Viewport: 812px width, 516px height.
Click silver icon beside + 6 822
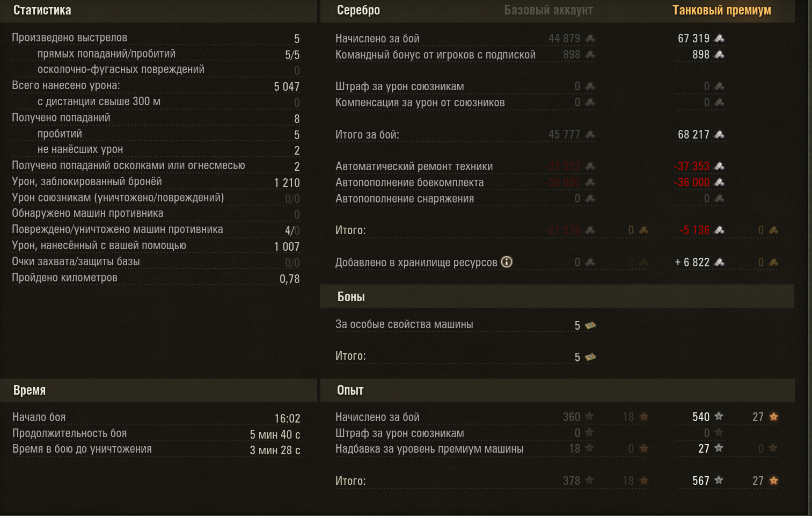point(720,262)
